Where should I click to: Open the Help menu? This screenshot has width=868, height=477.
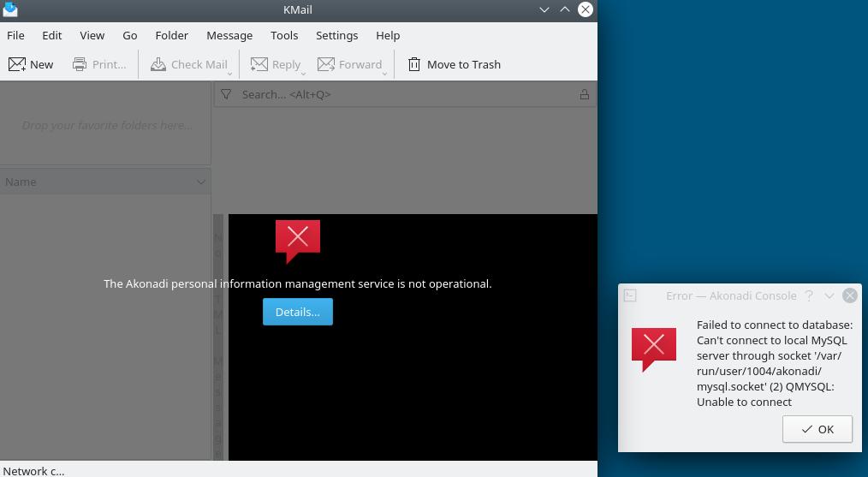click(388, 35)
